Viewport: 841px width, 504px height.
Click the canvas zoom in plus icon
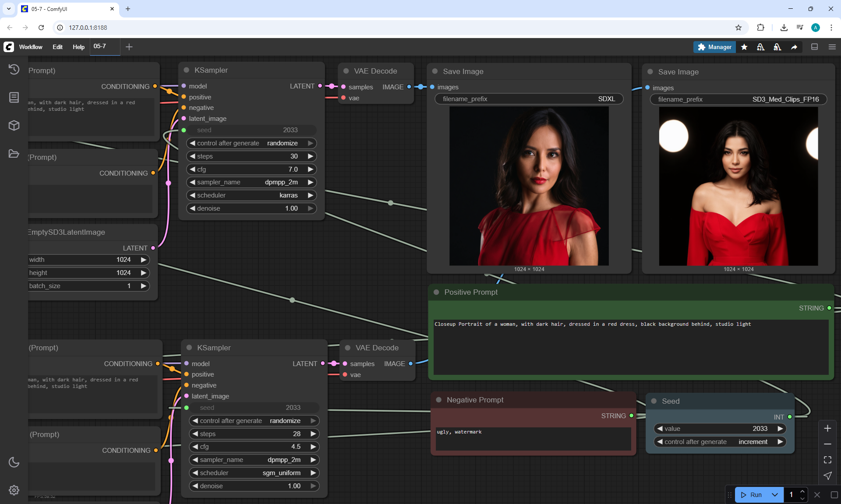pos(827,428)
